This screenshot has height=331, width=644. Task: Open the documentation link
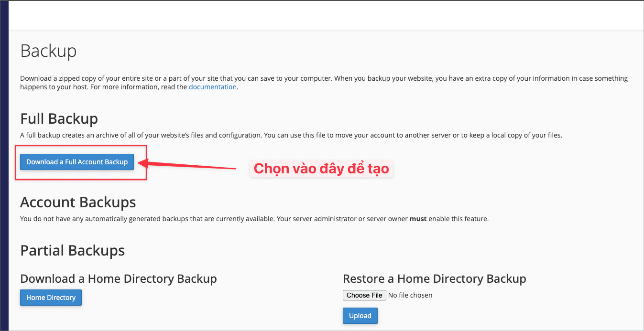coord(213,87)
